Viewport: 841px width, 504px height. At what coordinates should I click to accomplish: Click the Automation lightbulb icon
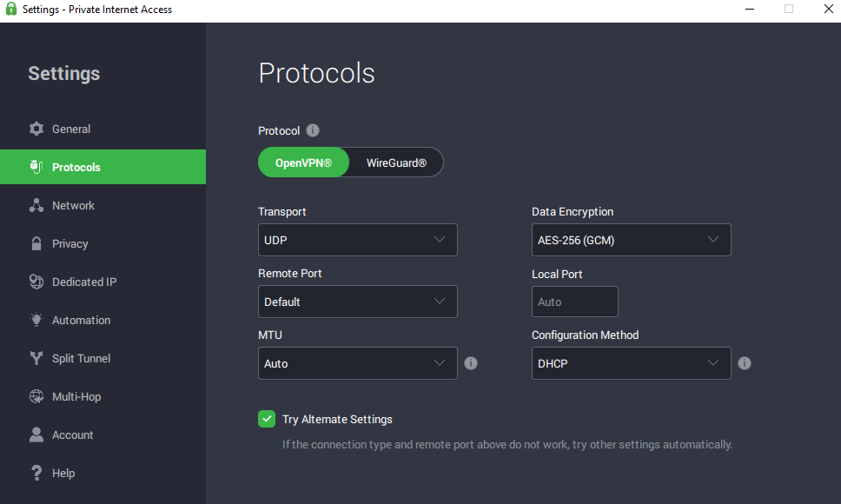tap(36, 320)
